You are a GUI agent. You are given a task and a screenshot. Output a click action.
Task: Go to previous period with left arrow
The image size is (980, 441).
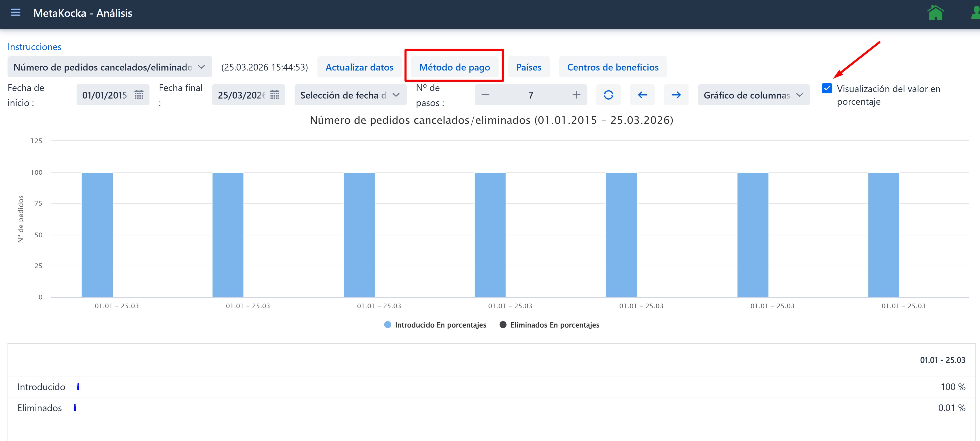coord(642,95)
